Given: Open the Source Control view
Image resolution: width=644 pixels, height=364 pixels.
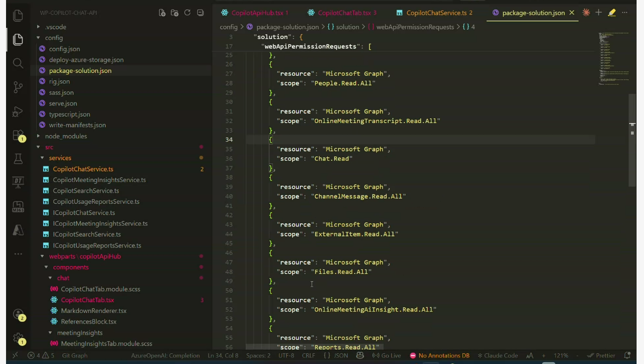Looking at the screenshot, I should click(18, 87).
